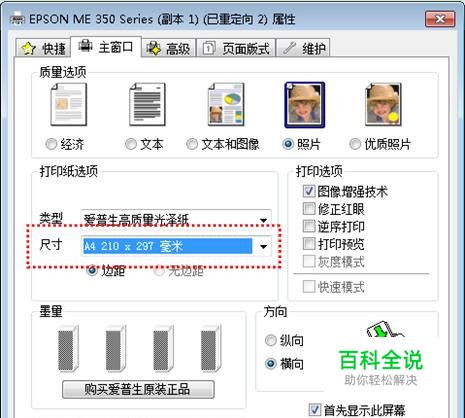Select the 文本和图像 radio button
The image size is (465, 418).
pos(192,144)
